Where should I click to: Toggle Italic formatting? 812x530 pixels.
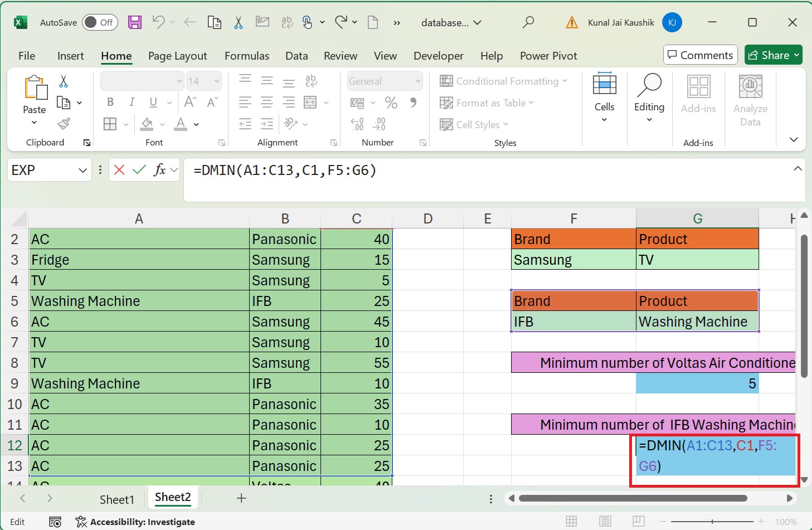point(132,102)
